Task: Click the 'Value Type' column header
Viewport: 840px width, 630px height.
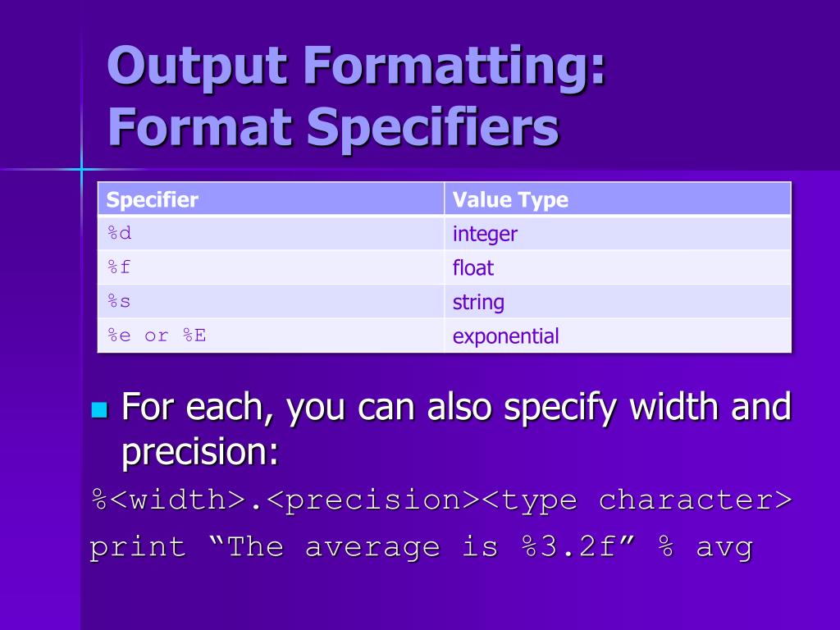Action: click(618, 199)
